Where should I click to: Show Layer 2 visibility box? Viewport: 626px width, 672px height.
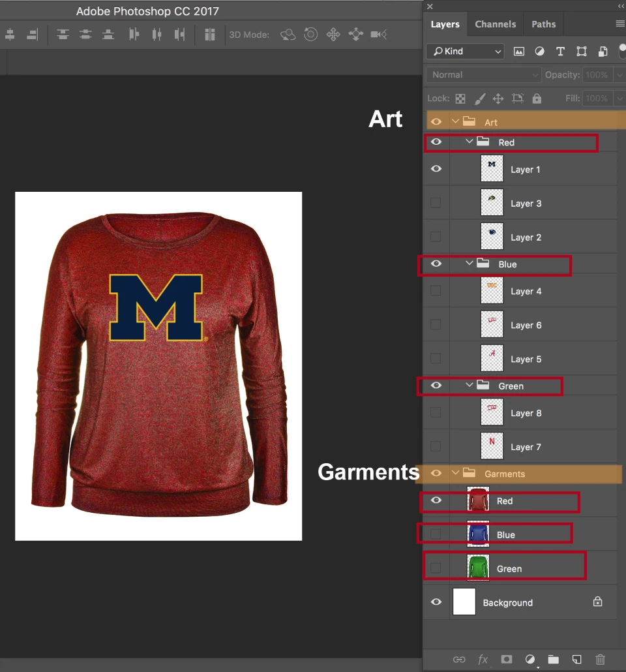[436, 237]
